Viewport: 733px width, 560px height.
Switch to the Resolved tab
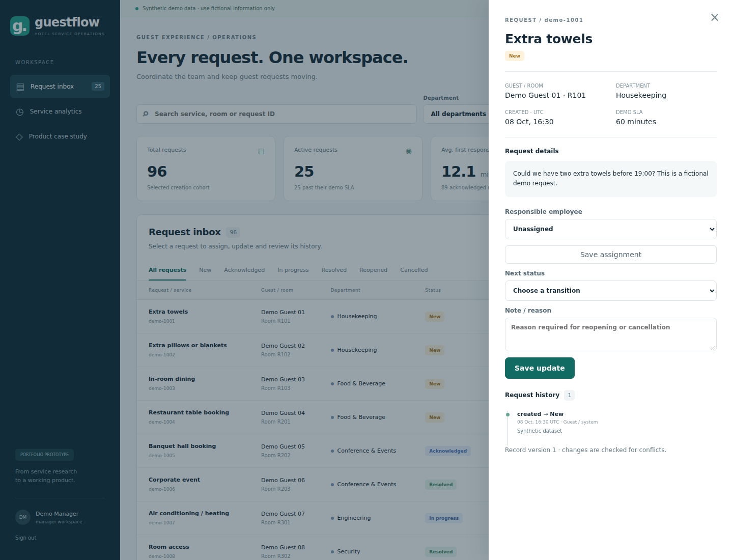coord(334,270)
